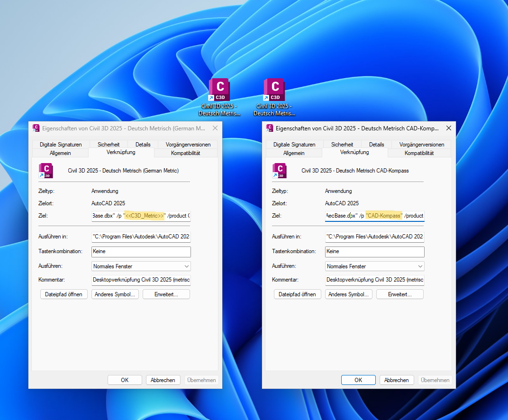
Task: Expand the Normales Fenster dropdown in the German Metric dialog
Action: 141,266
